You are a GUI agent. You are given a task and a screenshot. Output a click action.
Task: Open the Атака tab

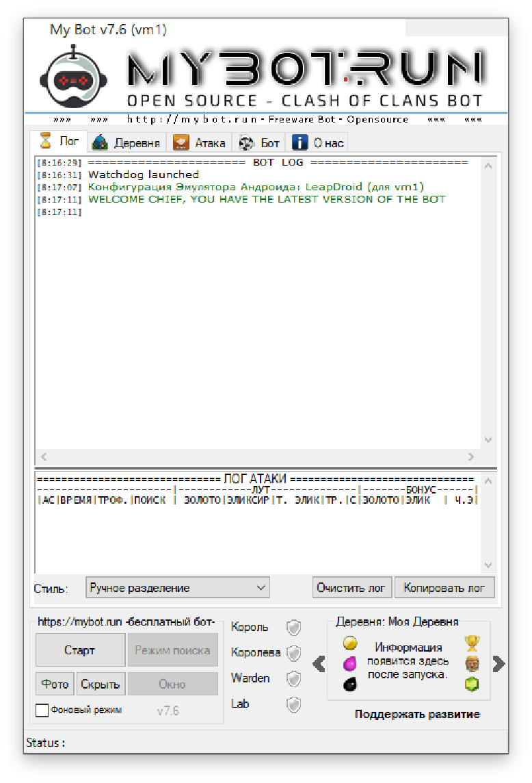coord(199,143)
